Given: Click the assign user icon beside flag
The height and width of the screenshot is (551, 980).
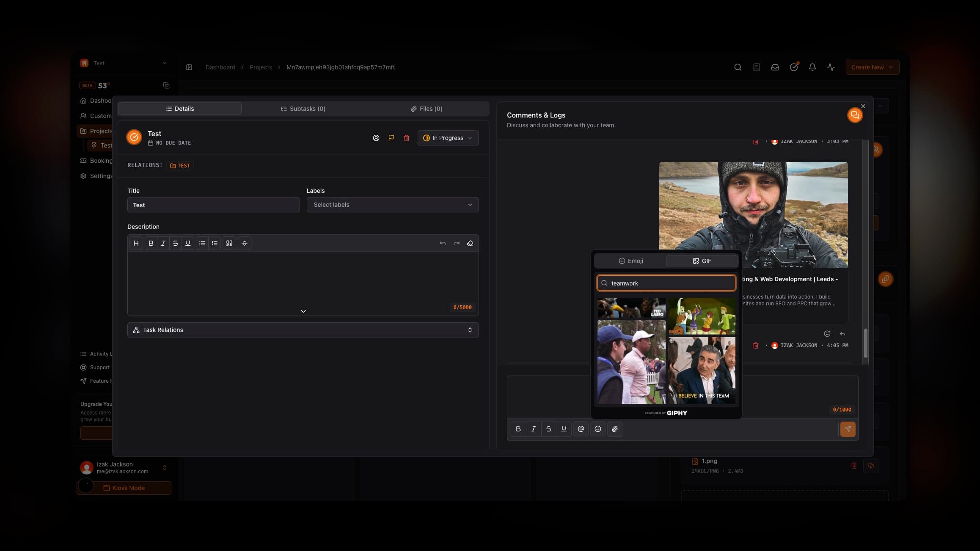Looking at the screenshot, I should 376,138.
